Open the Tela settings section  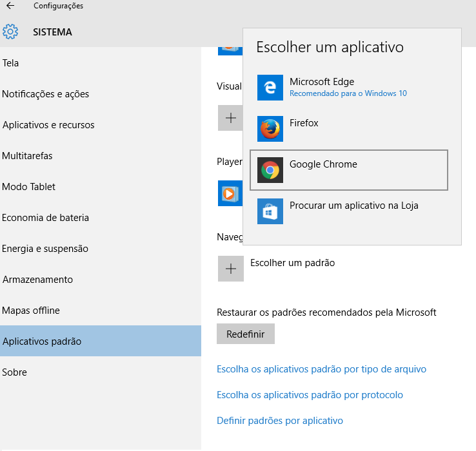[101, 63]
